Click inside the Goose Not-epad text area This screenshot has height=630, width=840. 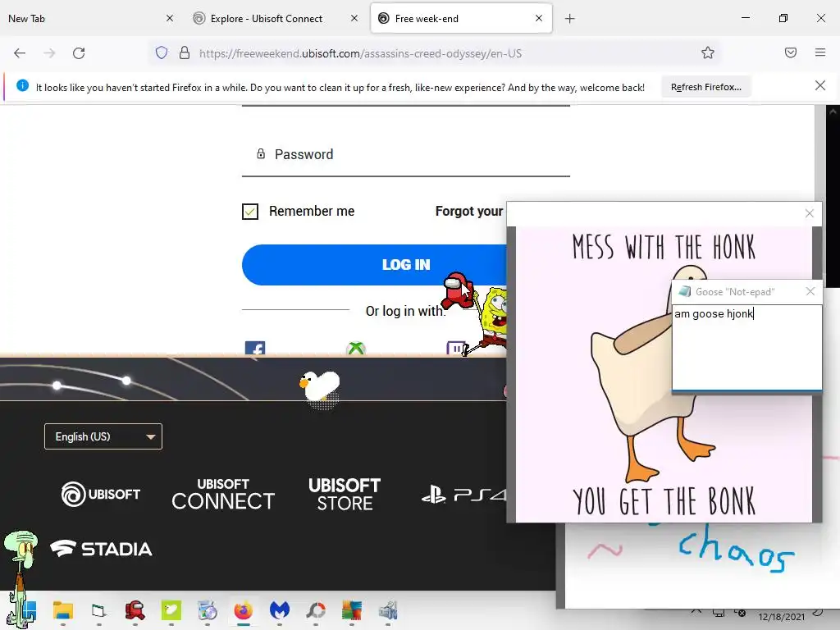point(746,348)
